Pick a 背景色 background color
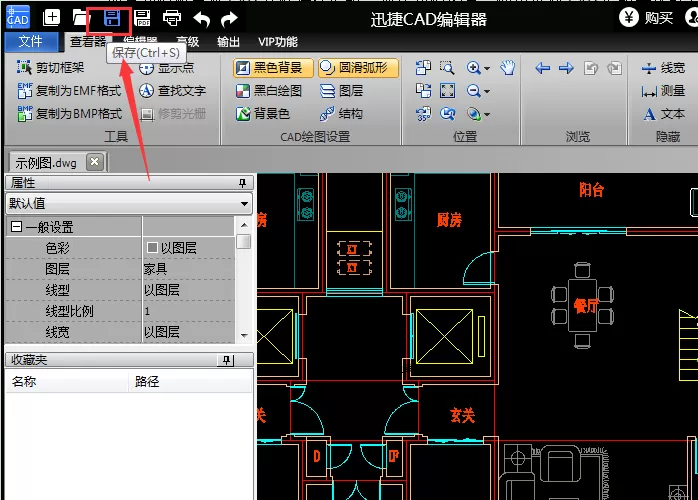This screenshot has width=698, height=500. click(x=263, y=114)
